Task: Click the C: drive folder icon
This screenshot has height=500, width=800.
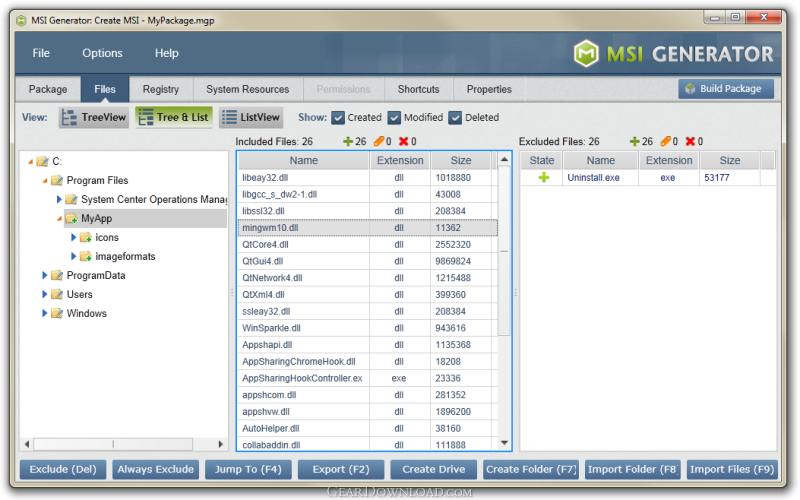Action: click(42, 162)
